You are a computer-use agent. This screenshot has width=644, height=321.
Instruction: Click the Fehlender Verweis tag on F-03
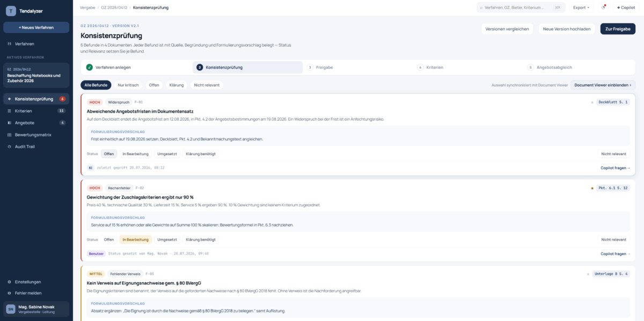pos(126,274)
